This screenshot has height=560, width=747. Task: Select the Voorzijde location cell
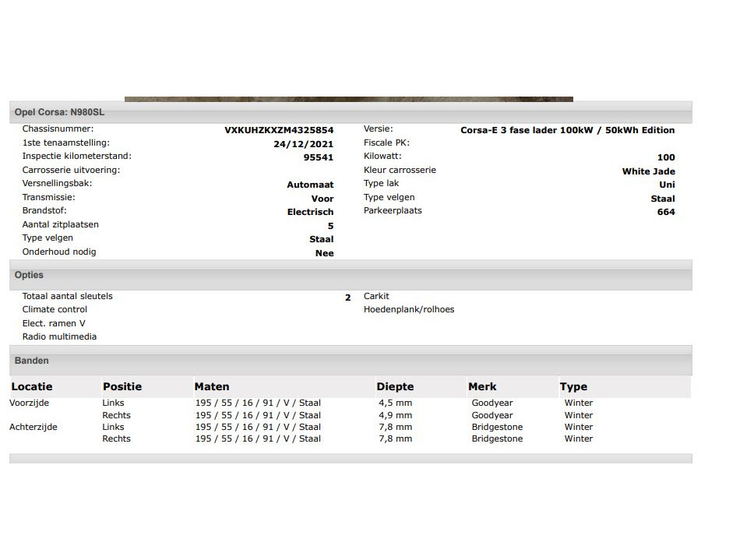point(29,403)
